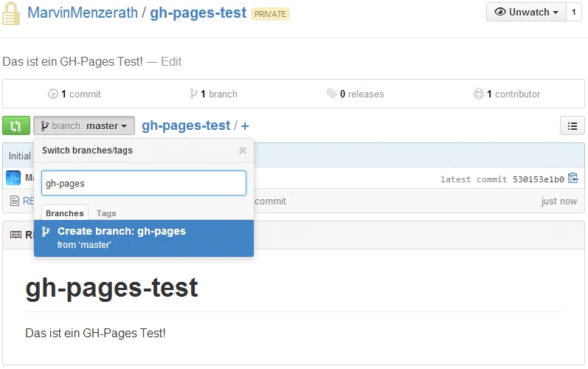588x369 pixels.
Task: Open the Unwatch dropdown
Action: pos(526,12)
